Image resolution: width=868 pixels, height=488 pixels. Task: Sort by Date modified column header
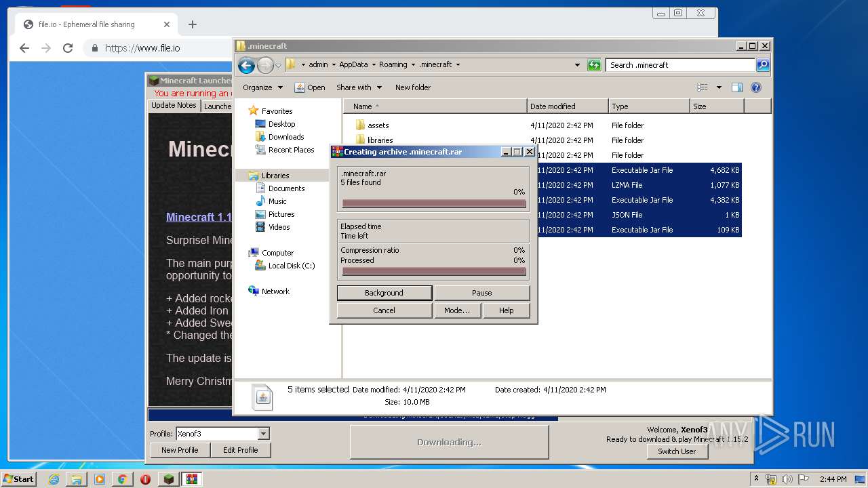(567, 106)
